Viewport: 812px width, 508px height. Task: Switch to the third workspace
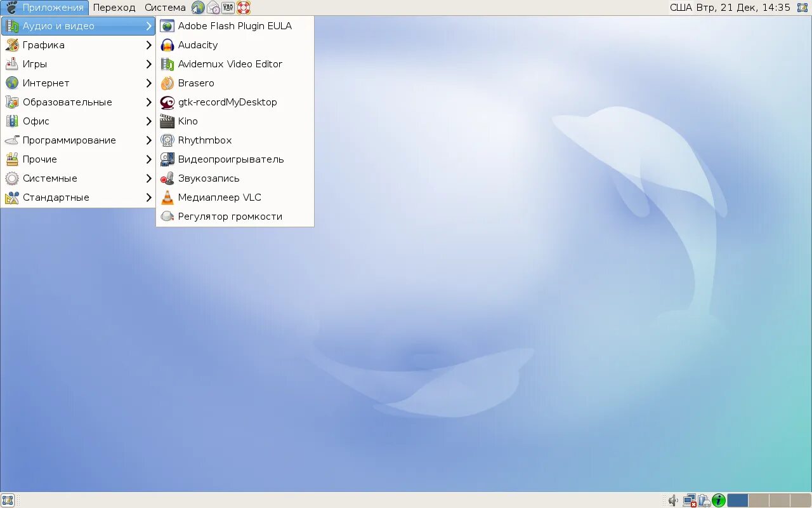click(x=780, y=500)
